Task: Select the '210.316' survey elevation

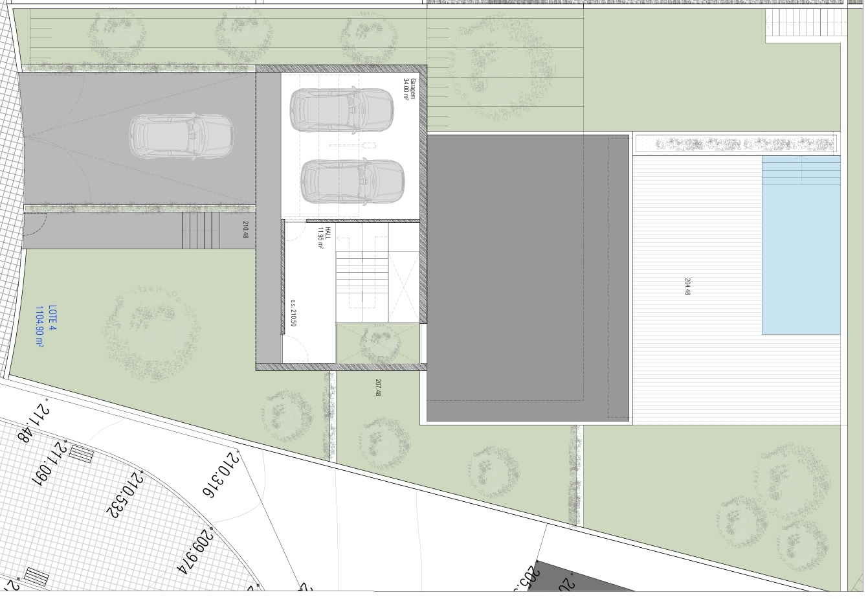Action: pyautogui.click(x=222, y=474)
